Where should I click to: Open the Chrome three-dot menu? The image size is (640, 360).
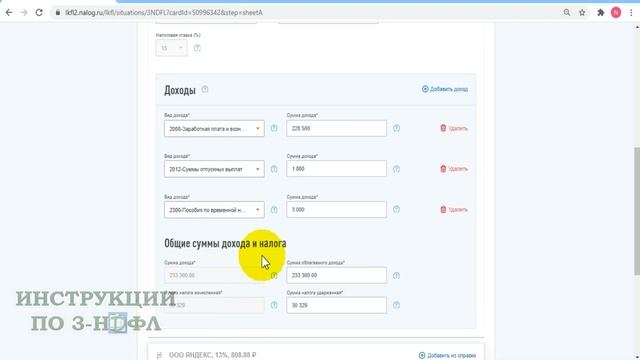(631, 13)
